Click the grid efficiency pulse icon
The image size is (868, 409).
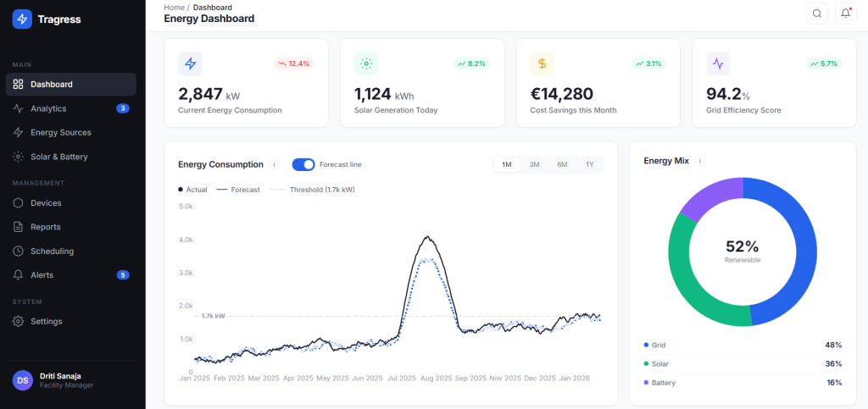[x=718, y=64]
